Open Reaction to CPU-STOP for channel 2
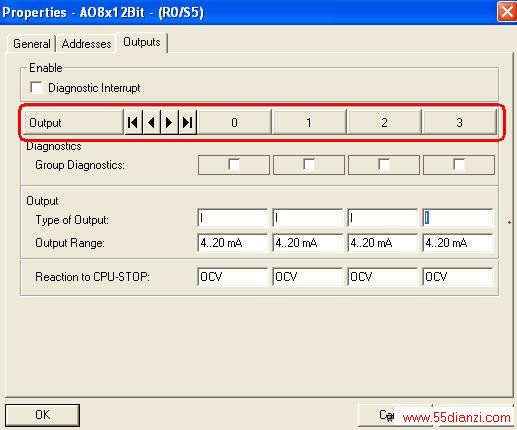The image size is (517, 430). pyautogui.click(x=382, y=277)
